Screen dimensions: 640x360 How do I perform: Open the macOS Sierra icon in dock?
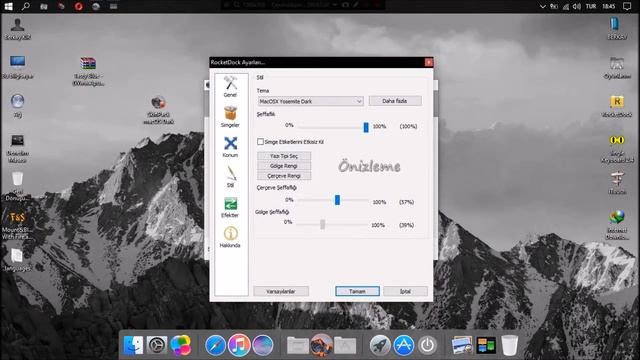[321, 345]
